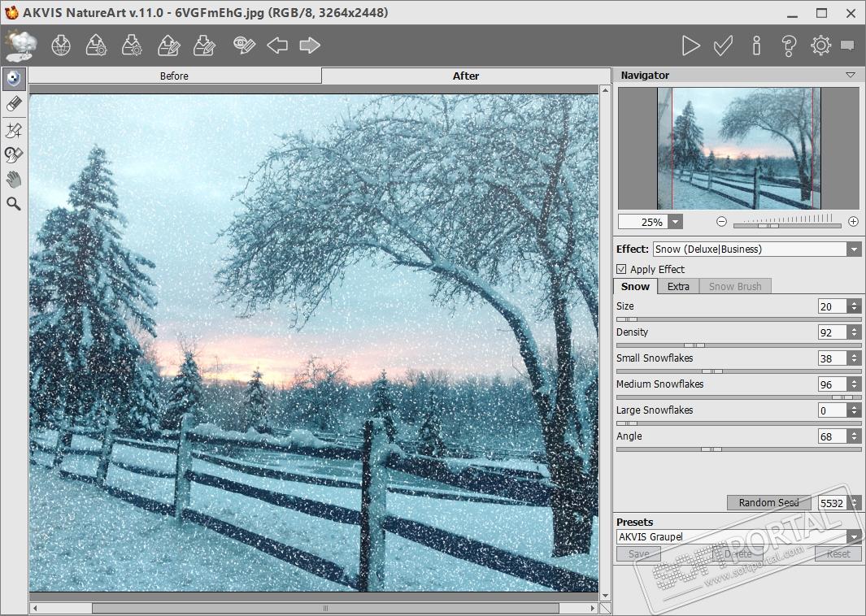Click the Random Seed button
This screenshot has width=866, height=616.
768,502
